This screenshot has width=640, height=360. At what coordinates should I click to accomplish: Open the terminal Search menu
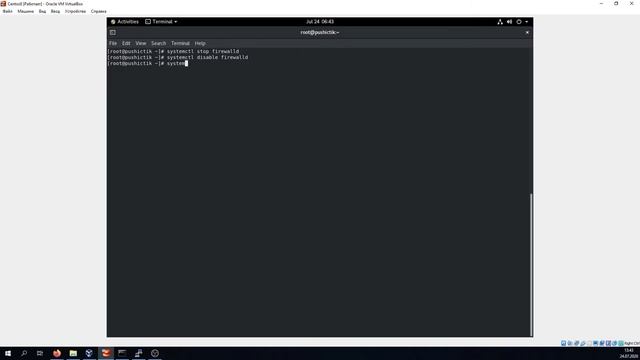158,43
